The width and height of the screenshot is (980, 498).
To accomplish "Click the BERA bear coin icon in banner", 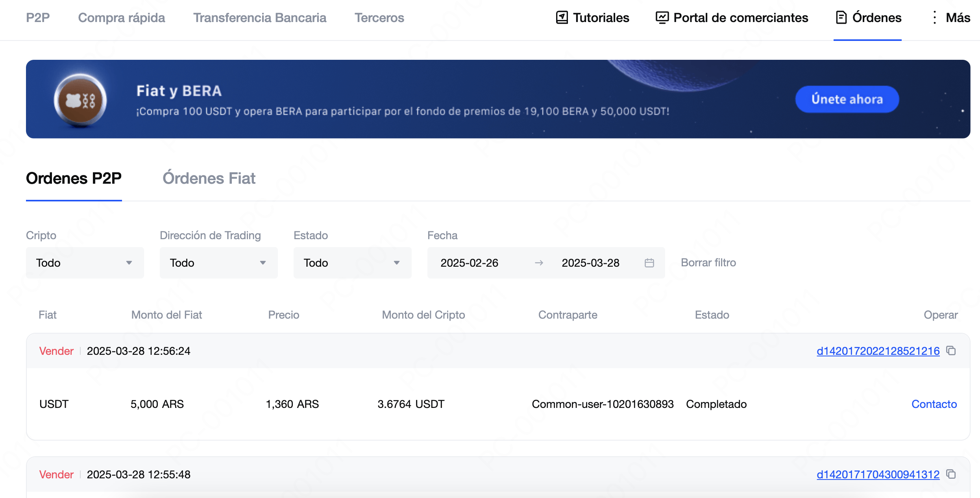I will pos(80,100).
